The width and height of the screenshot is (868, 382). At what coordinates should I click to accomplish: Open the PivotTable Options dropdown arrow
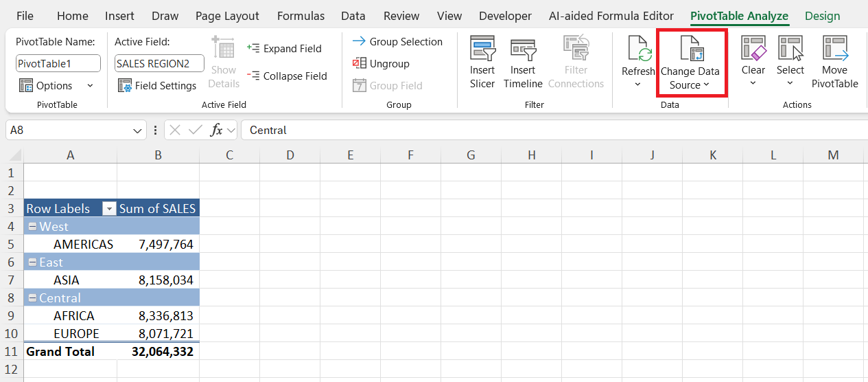[90, 86]
